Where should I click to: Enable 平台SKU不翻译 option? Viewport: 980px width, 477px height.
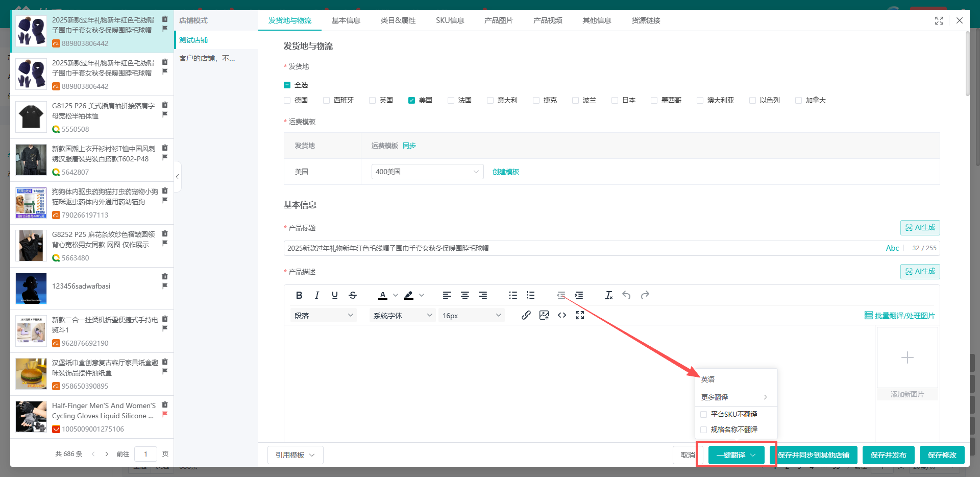tap(703, 414)
